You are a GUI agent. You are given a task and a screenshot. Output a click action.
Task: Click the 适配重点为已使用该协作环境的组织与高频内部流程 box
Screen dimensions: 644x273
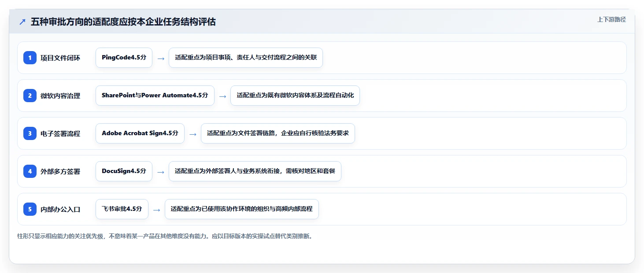pos(242,209)
